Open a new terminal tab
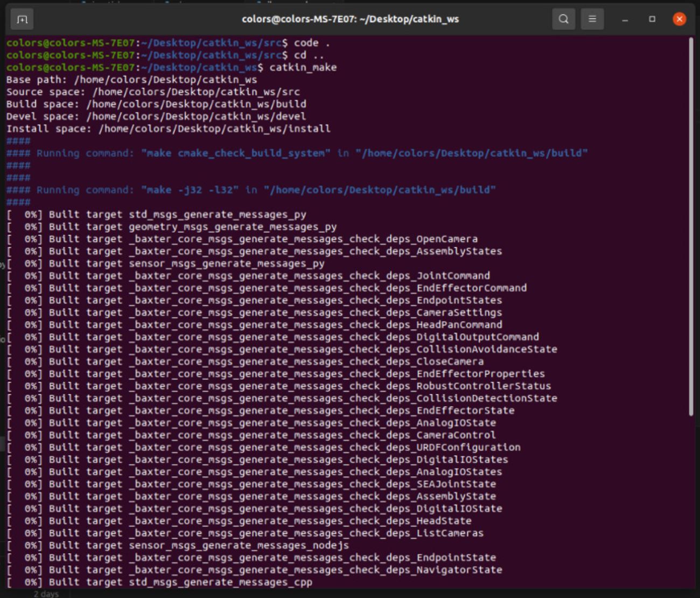The width and height of the screenshot is (700, 598). 22,19
